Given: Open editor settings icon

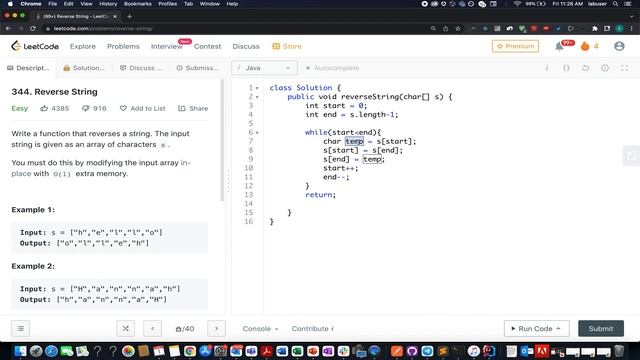Looking at the screenshot, I should (x=605, y=68).
